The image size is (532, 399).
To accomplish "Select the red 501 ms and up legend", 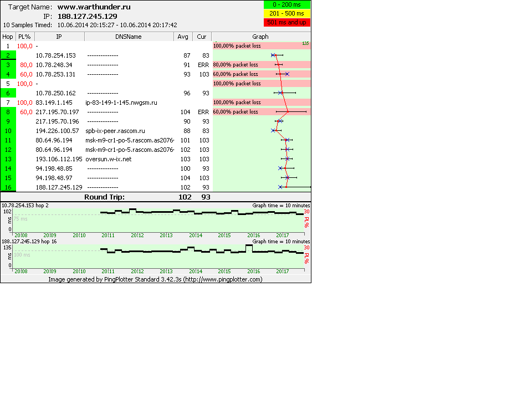I will 287,22.
